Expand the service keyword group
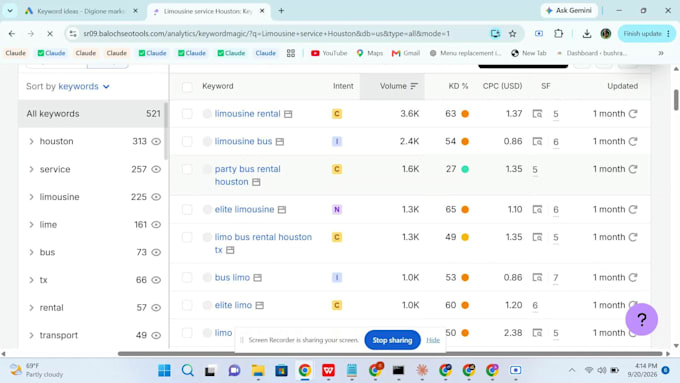 (31, 169)
